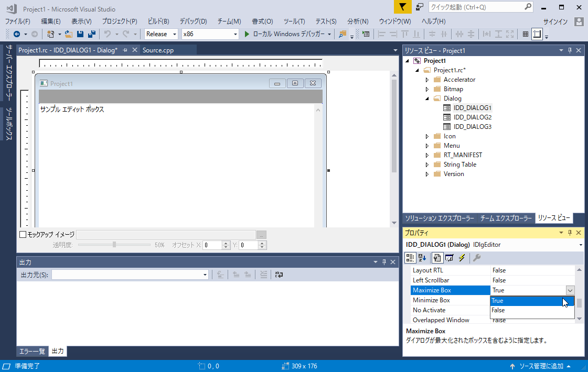
Task: Select False in the Maximize Box dropdown list
Action: [x=532, y=310]
